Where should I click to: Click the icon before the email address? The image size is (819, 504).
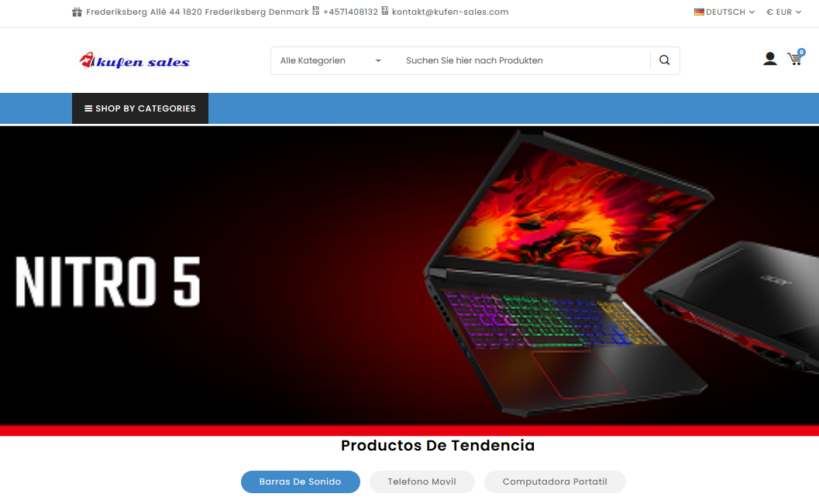click(384, 11)
